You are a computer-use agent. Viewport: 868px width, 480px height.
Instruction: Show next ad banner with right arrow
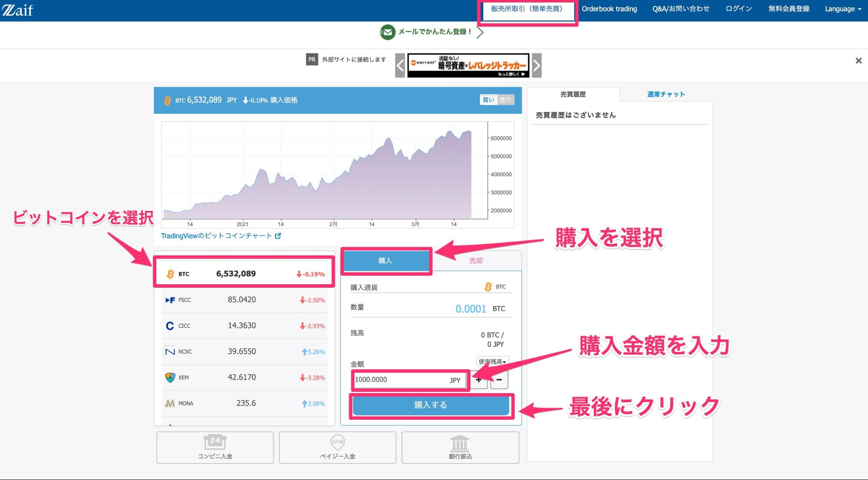click(537, 66)
